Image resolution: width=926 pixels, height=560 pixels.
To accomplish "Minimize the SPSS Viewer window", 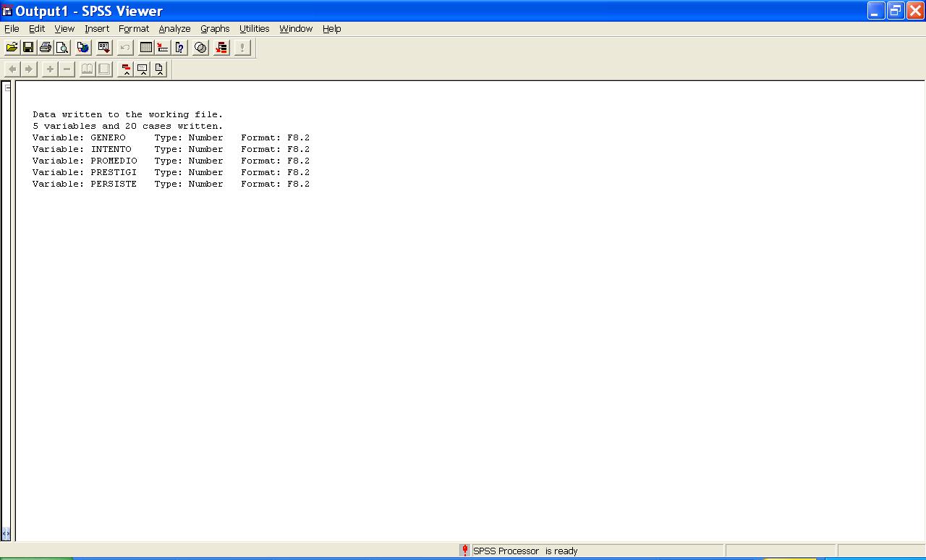I will pyautogui.click(x=876, y=10).
